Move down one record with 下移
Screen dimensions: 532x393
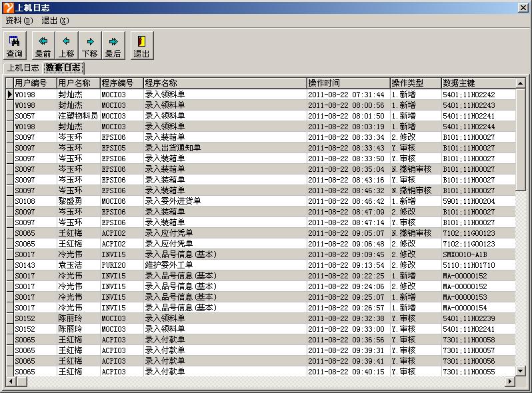(90, 46)
